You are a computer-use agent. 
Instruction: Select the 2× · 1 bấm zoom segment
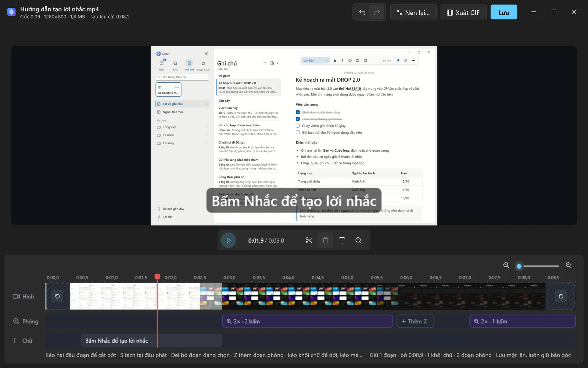522,321
